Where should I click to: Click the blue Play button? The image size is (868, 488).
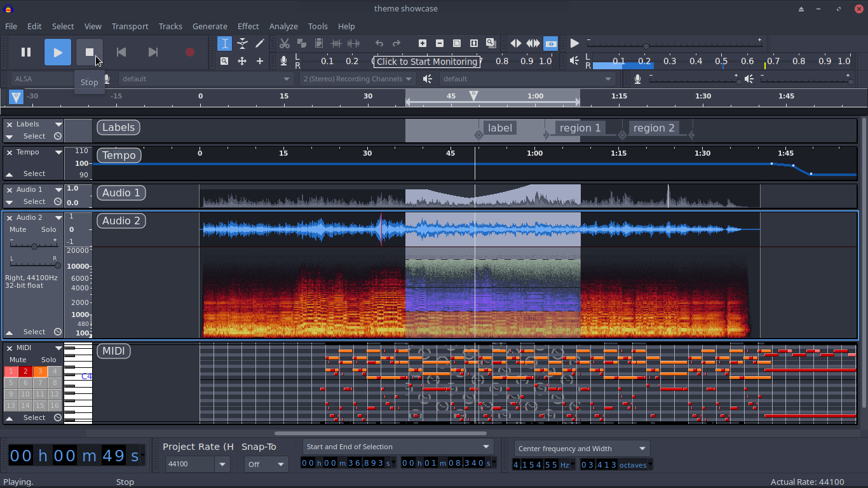tap(58, 52)
